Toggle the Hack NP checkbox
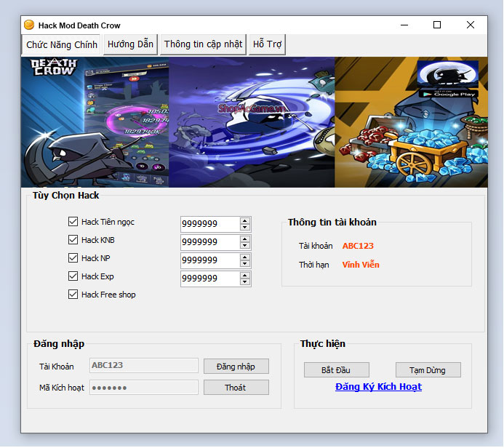This screenshot has width=504, height=448. (x=73, y=258)
